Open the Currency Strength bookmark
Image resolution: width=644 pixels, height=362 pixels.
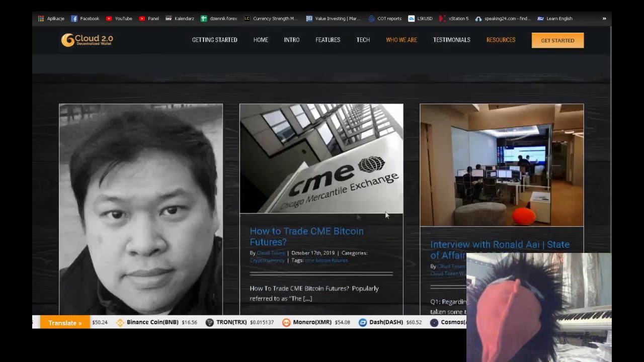coord(271,19)
